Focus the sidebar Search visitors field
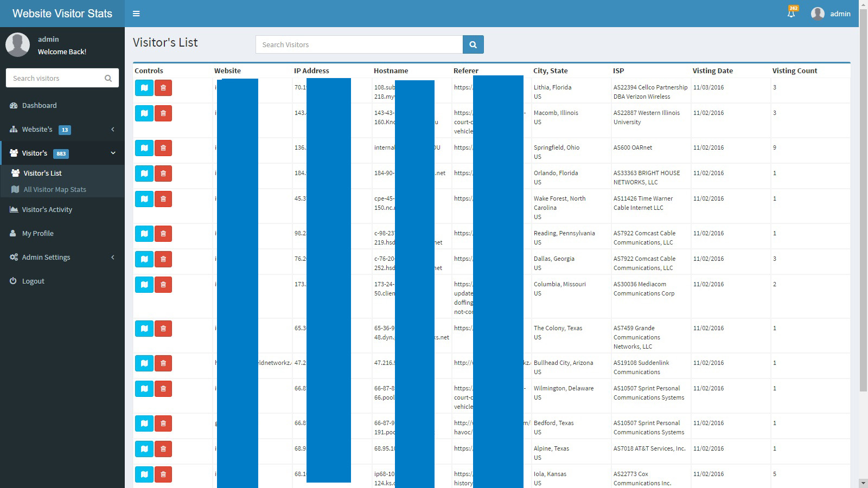The height and width of the screenshot is (488, 868). click(54, 78)
